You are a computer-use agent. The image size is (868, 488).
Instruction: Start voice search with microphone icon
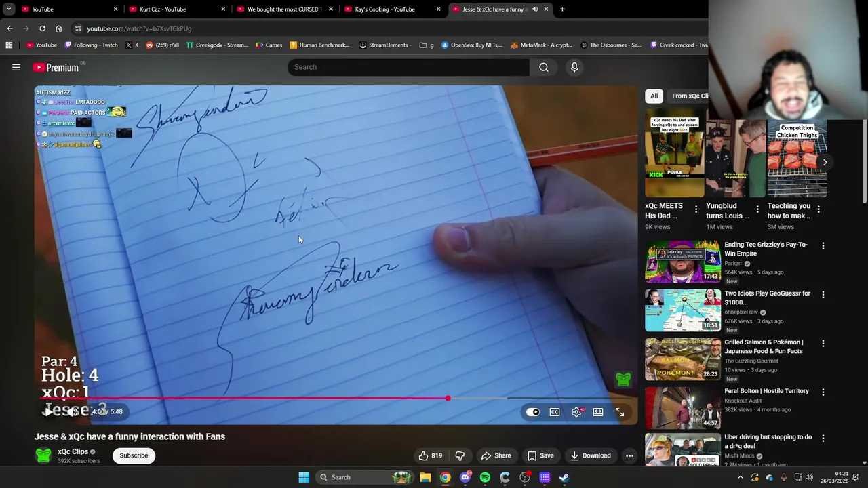tap(574, 67)
